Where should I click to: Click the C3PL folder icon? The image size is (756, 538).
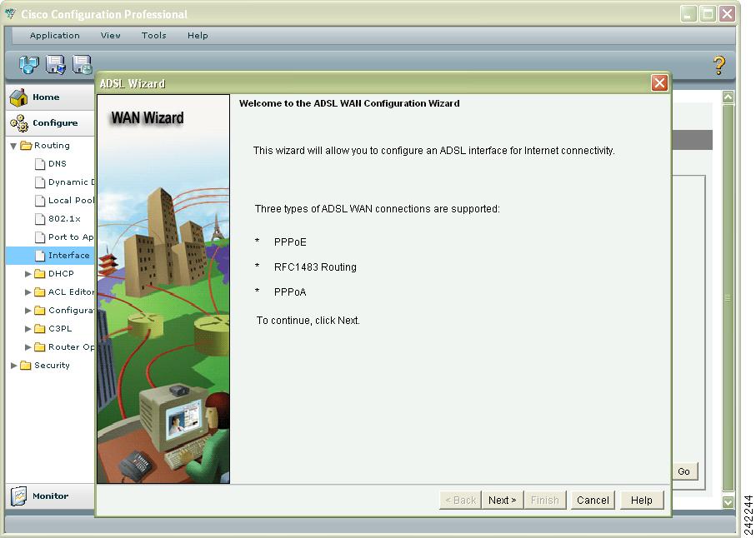pos(39,329)
